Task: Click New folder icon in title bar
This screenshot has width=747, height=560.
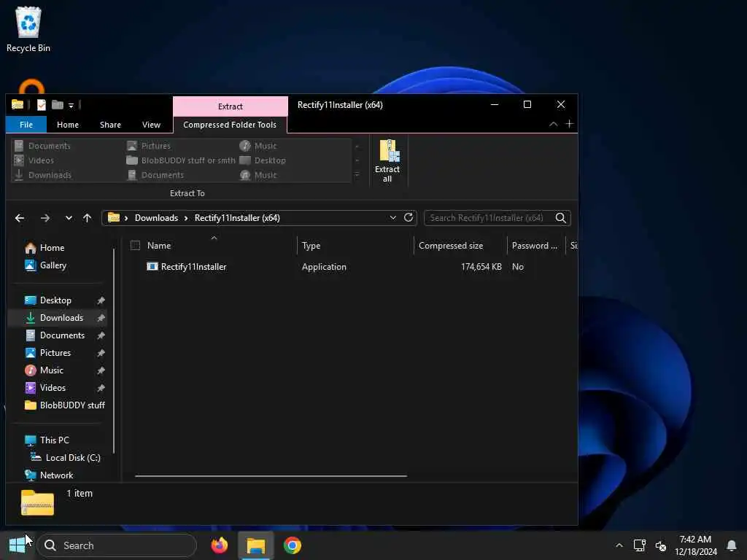Action: [58, 105]
